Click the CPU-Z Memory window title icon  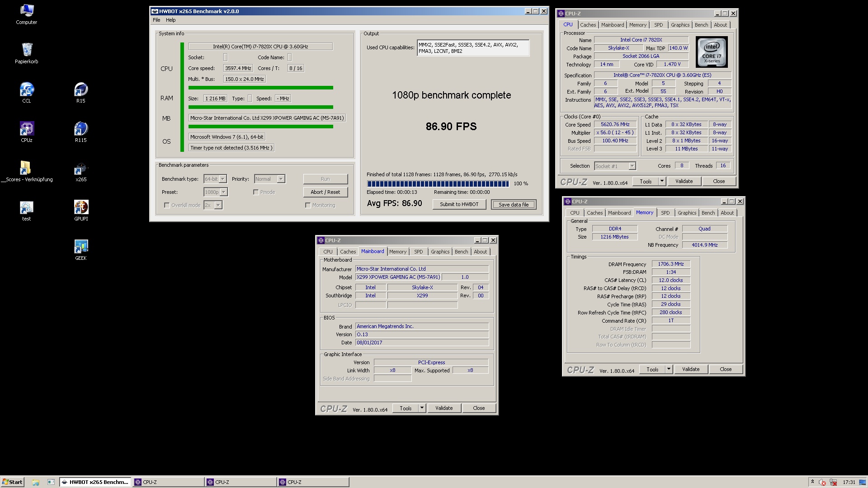(x=567, y=202)
